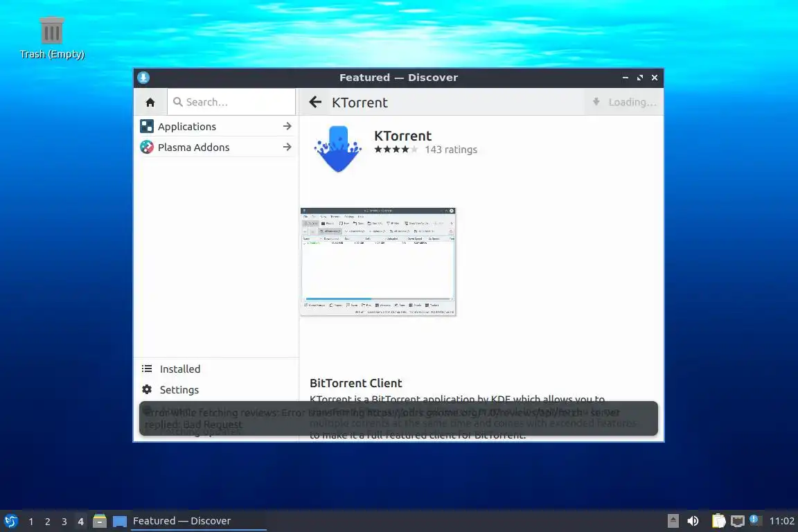Open removable media eject tray icon

pos(673,521)
